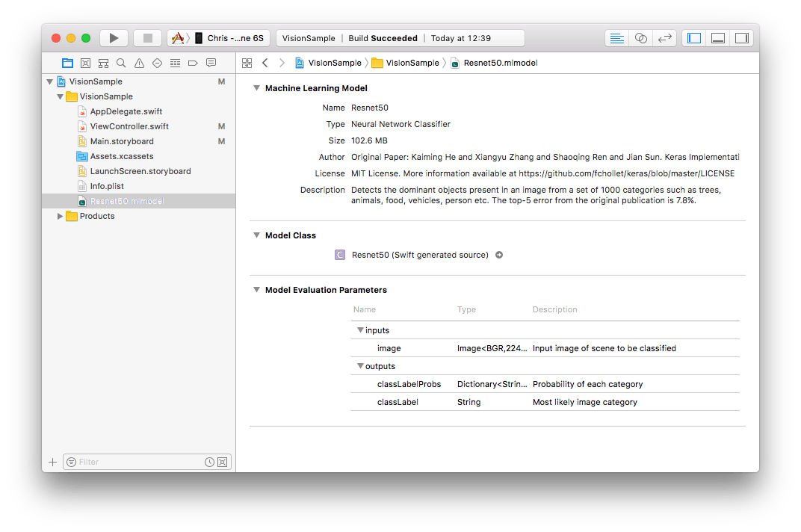801x532 pixels.
Task: Open the Report navigator speech bubble
Action: pos(211,63)
